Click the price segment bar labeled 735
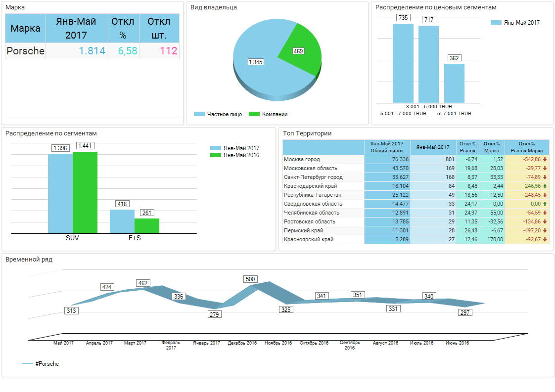Image resolution: width=555 pixels, height=392 pixels. (x=403, y=63)
